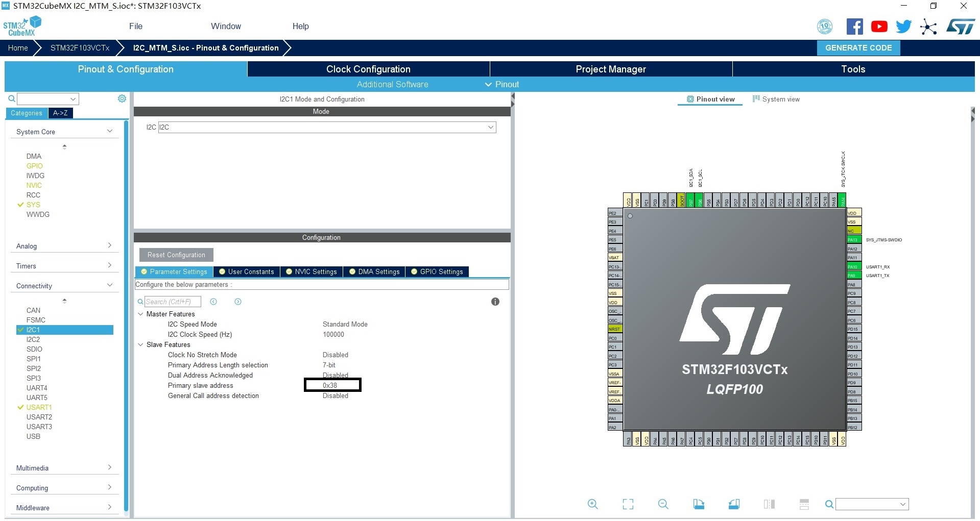This screenshot has width=980, height=521.
Task: Zoom out of the pinout view
Action: click(x=662, y=504)
